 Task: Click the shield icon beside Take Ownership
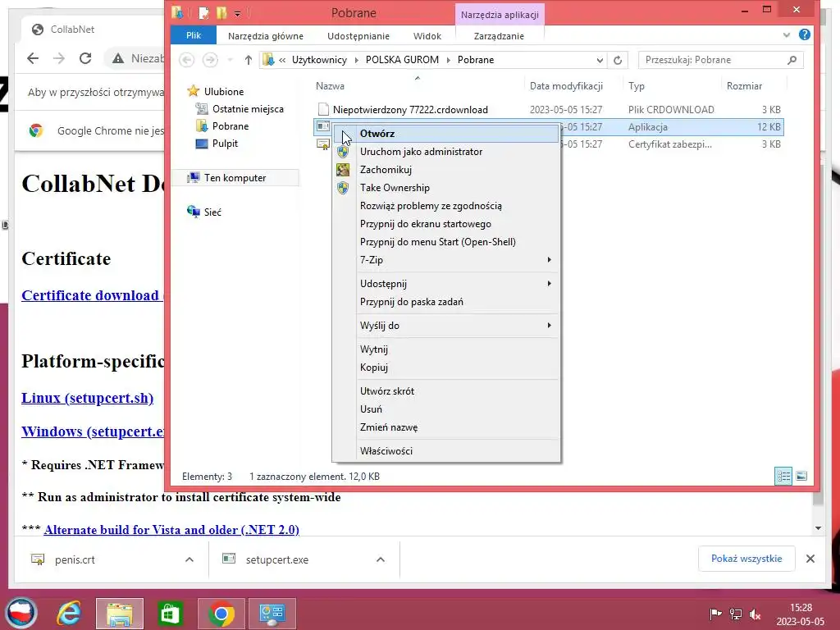tap(343, 188)
